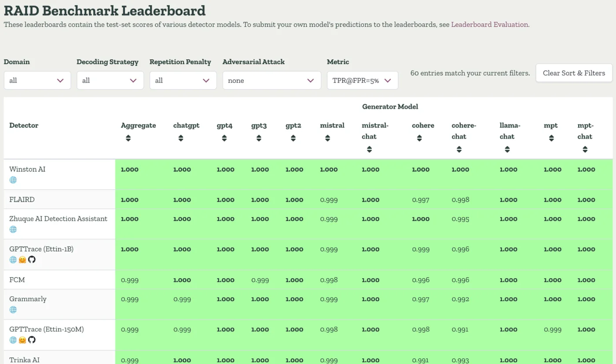
Task: Sort by gpt2 column arrows
Action: [x=293, y=138]
